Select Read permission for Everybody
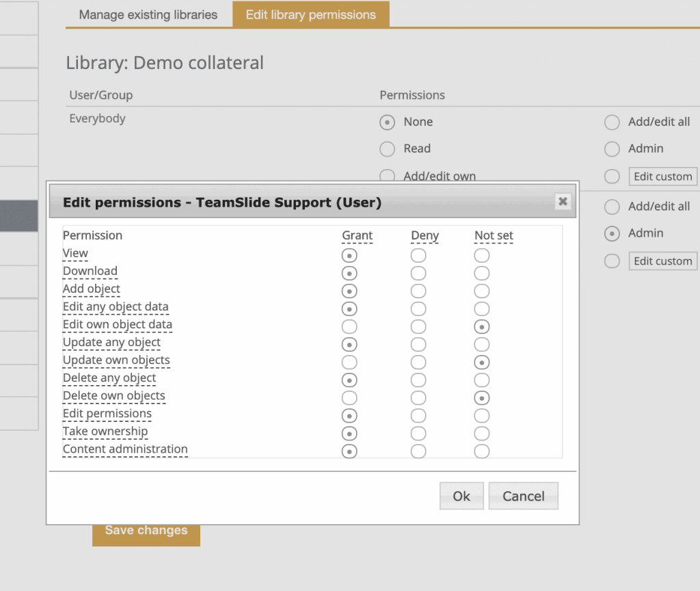Screen dimensions: 700x591 (387, 148)
